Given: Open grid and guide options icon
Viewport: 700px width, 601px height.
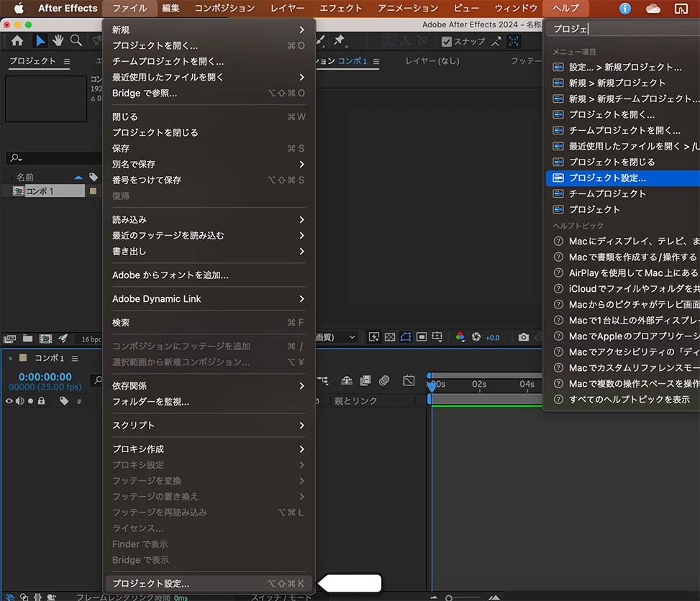Looking at the screenshot, I should (x=437, y=337).
